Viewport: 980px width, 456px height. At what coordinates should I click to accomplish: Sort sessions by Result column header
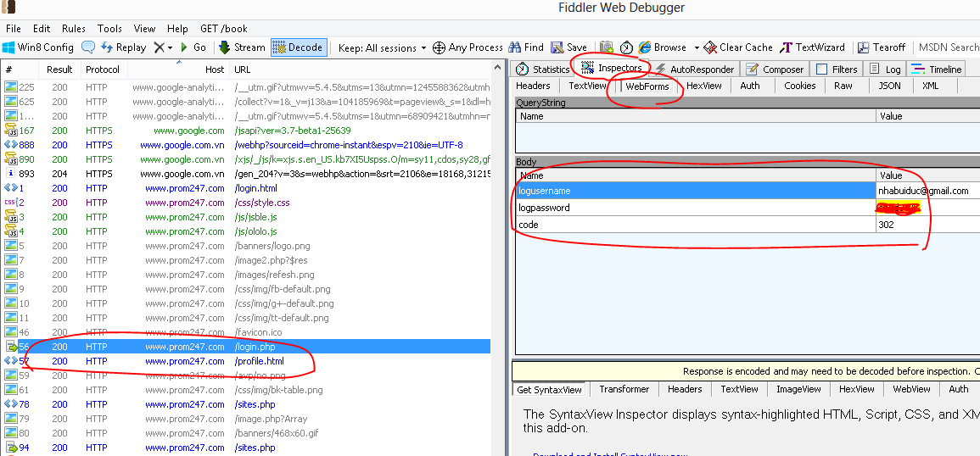point(59,70)
